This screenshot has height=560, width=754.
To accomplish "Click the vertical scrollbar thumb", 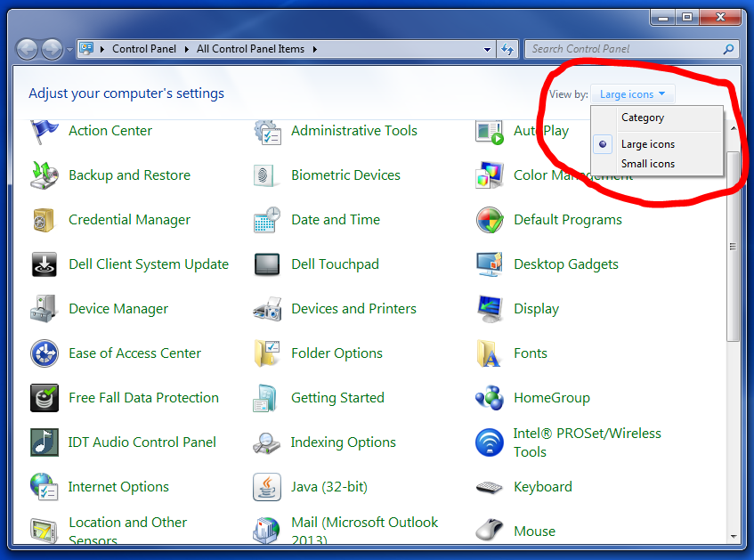I will [733, 247].
